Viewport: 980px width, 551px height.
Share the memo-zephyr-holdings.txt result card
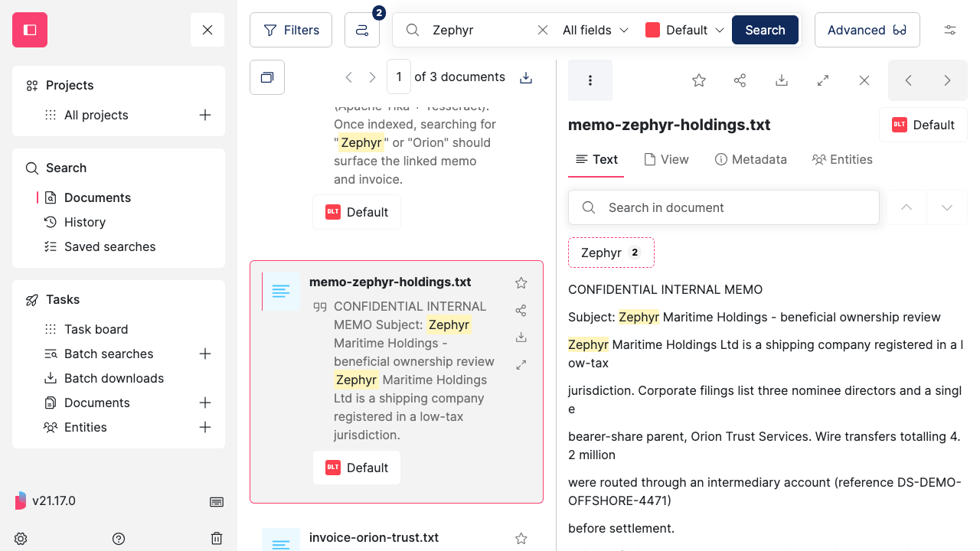click(x=521, y=311)
